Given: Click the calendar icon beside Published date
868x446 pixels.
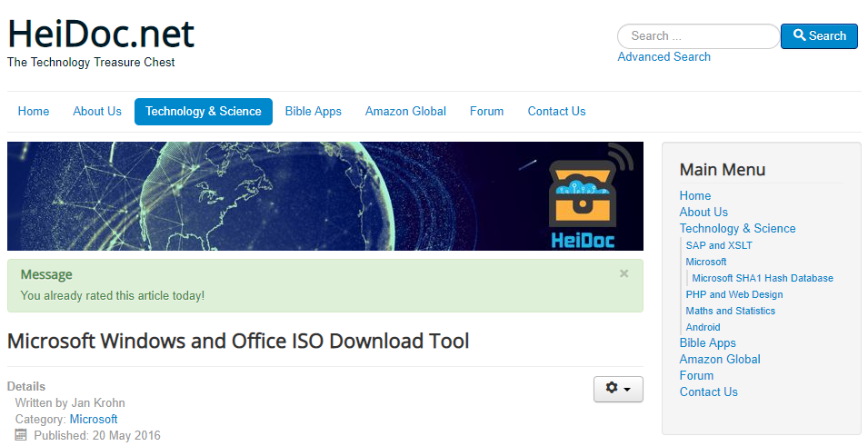Looking at the screenshot, I should (x=21, y=435).
